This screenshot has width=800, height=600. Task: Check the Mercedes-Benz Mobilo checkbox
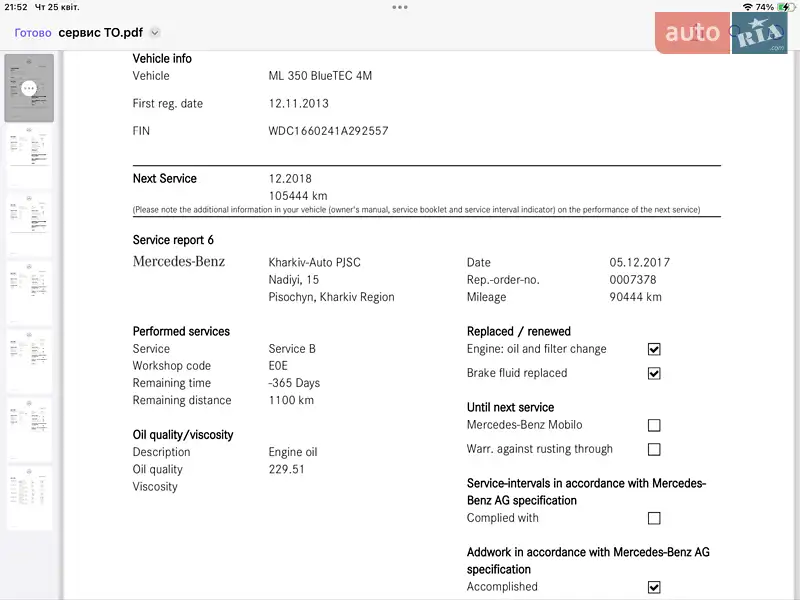[654, 425]
